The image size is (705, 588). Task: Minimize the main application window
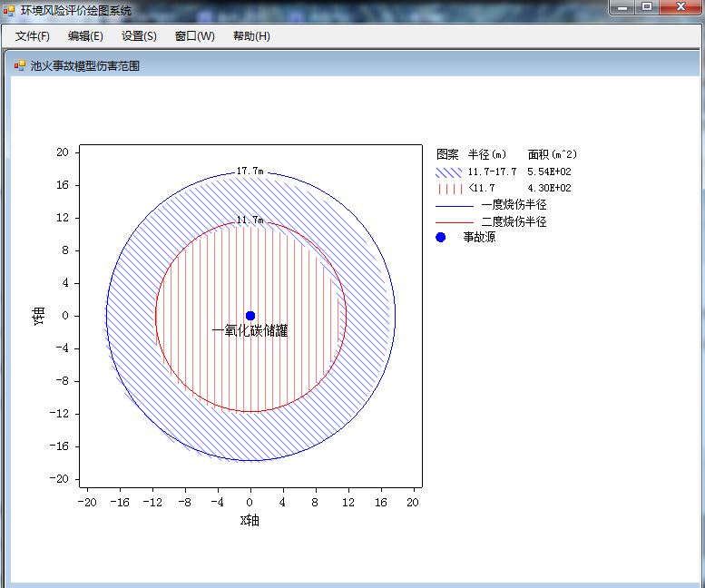point(622,7)
